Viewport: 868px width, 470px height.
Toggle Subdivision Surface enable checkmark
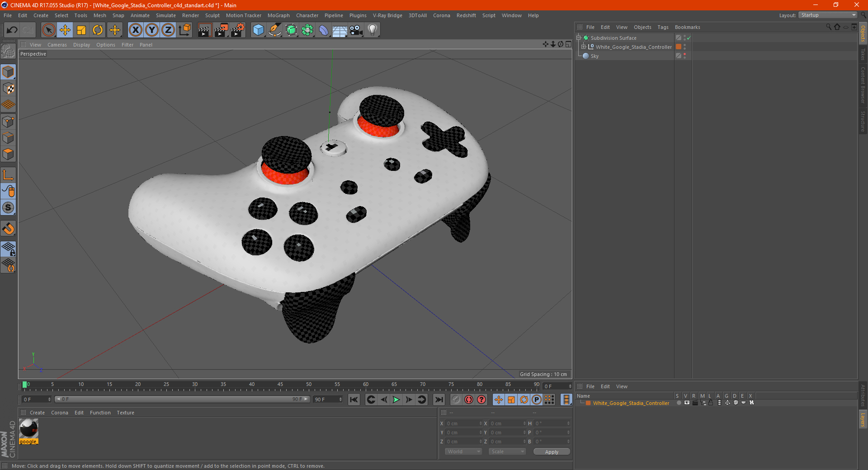click(x=689, y=38)
